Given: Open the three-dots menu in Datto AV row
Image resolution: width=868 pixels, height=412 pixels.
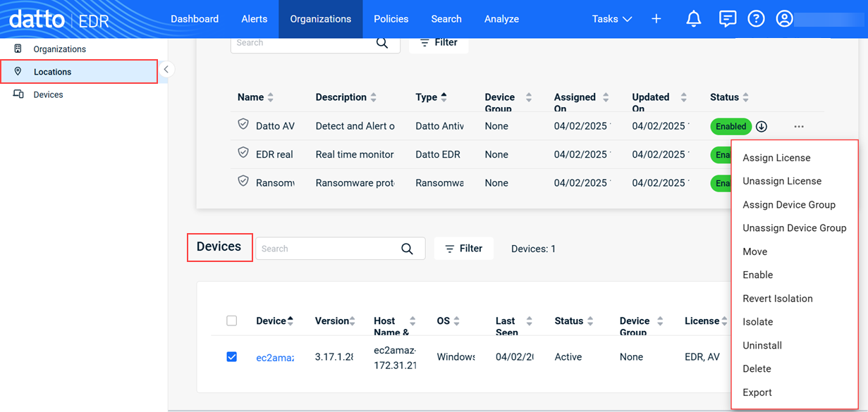Looking at the screenshot, I should [x=799, y=127].
